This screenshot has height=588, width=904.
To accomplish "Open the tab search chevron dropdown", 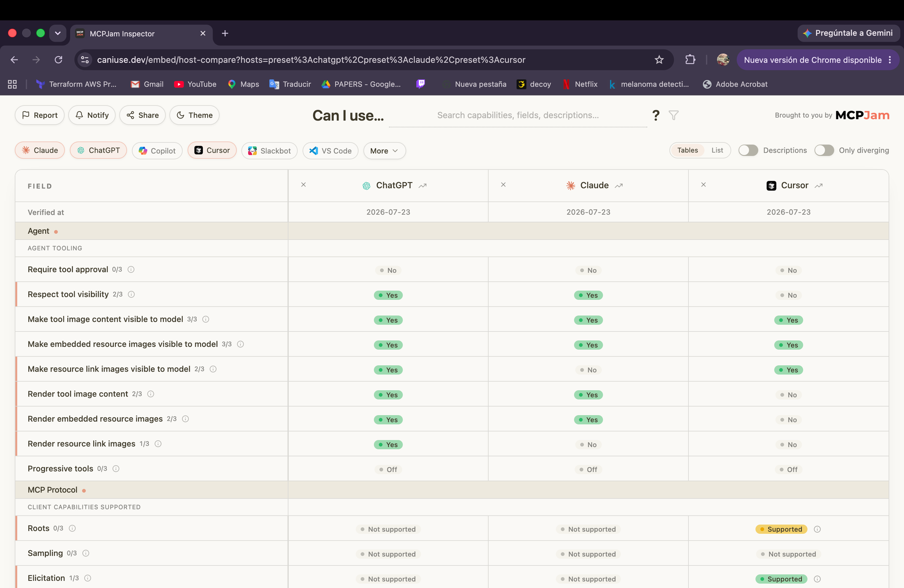I will tap(57, 33).
